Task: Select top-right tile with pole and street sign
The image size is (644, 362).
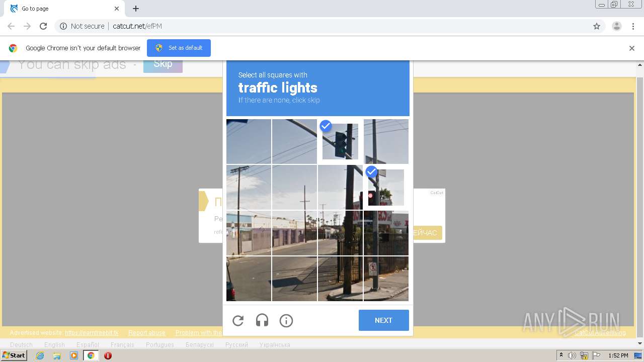Action: point(386,141)
